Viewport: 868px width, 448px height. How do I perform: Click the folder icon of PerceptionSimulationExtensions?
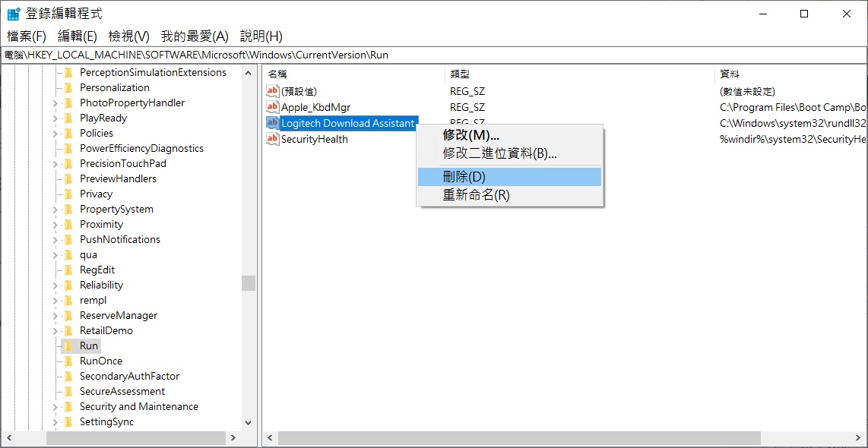(x=68, y=72)
